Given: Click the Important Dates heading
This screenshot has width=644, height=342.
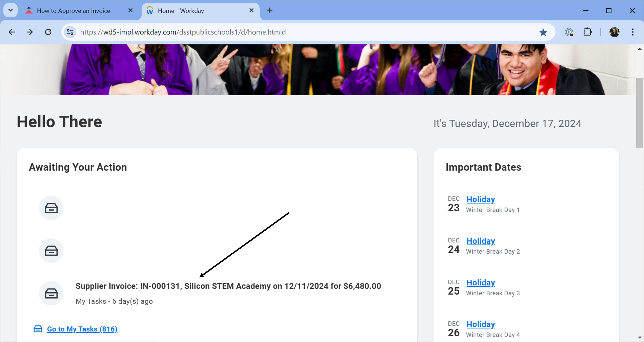Looking at the screenshot, I should point(483,167).
